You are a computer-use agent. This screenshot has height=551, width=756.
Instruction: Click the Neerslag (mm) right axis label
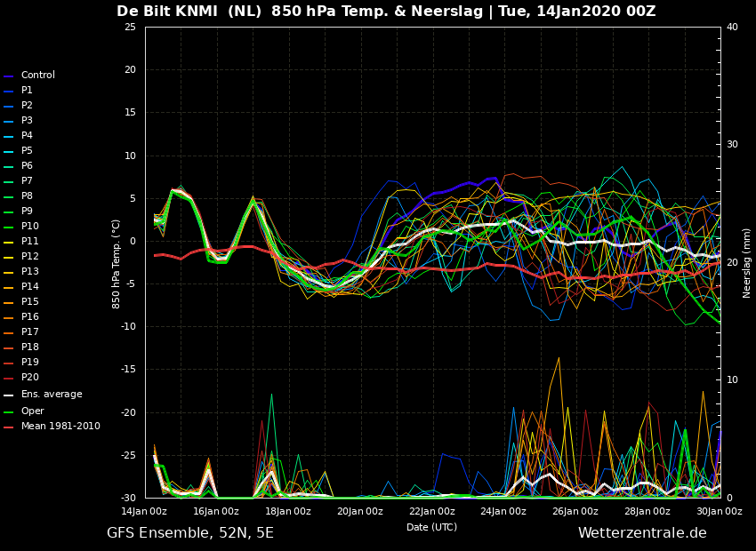coord(747,262)
